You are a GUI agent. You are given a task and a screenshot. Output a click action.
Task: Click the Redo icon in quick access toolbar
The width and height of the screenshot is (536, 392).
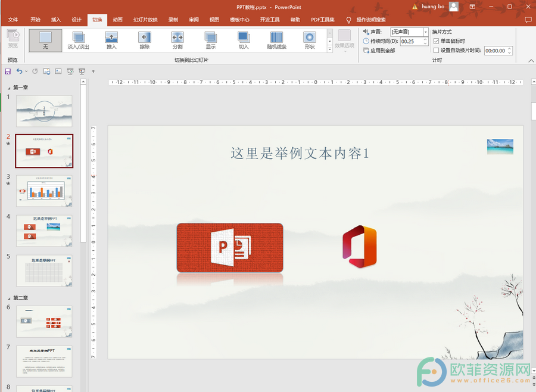[x=35, y=71]
